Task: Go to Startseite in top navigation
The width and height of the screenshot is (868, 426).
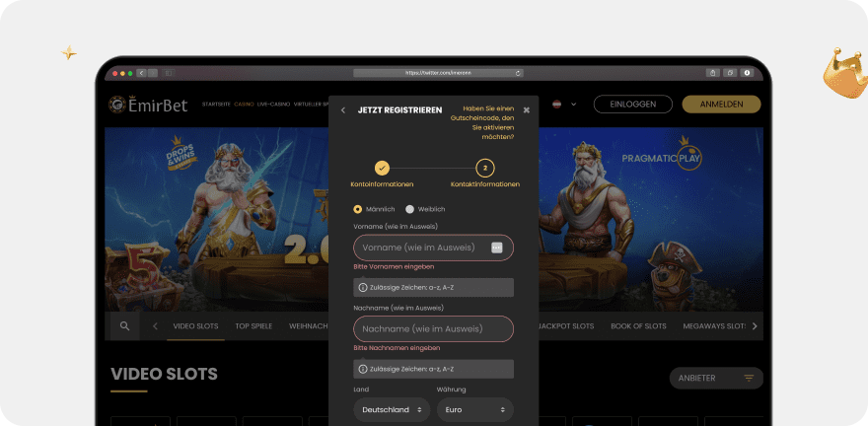Action: click(x=216, y=104)
